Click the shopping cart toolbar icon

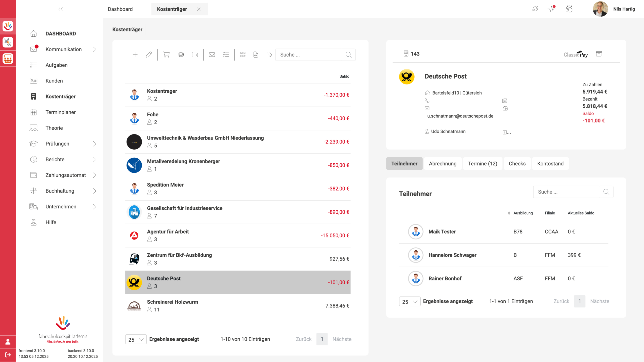pyautogui.click(x=166, y=55)
